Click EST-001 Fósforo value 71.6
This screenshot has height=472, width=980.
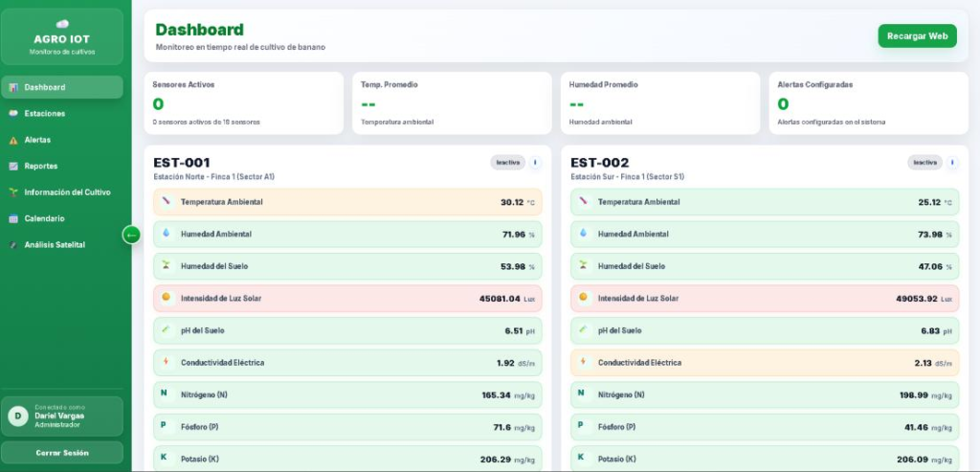(502, 428)
